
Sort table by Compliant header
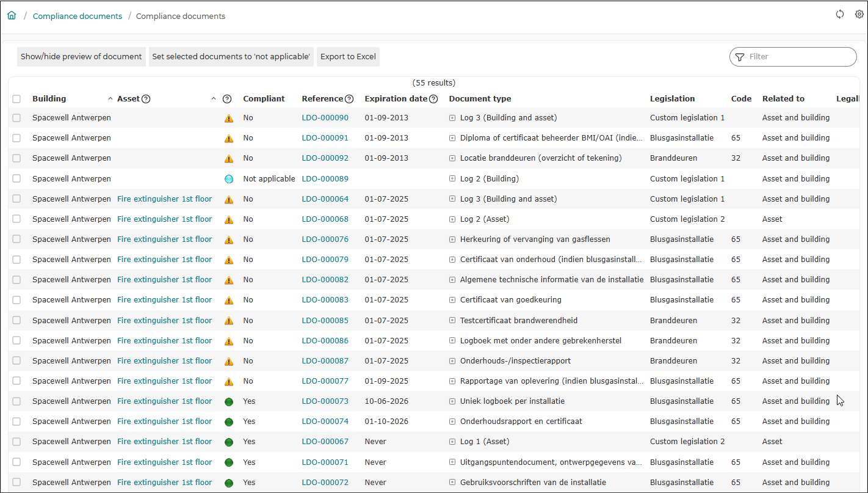pyautogui.click(x=264, y=98)
